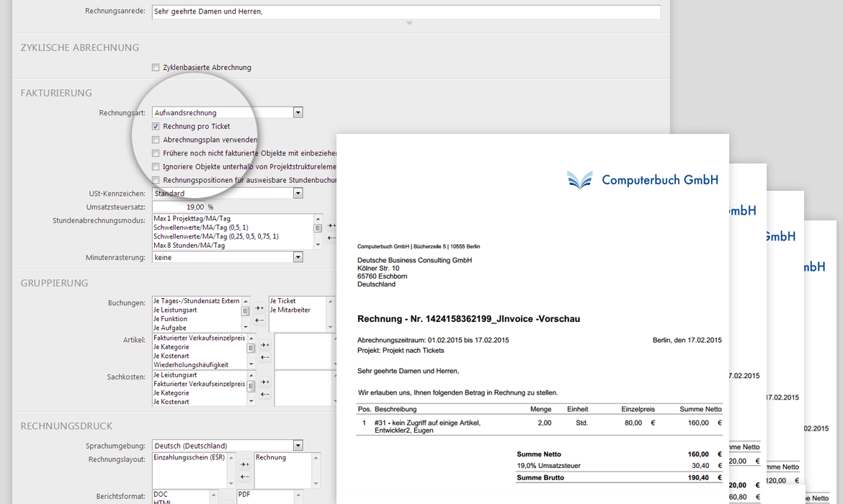The height and width of the screenshot is (504, 843).
Task: Open the Sprachumgebung dropdown
Action: 298,446
